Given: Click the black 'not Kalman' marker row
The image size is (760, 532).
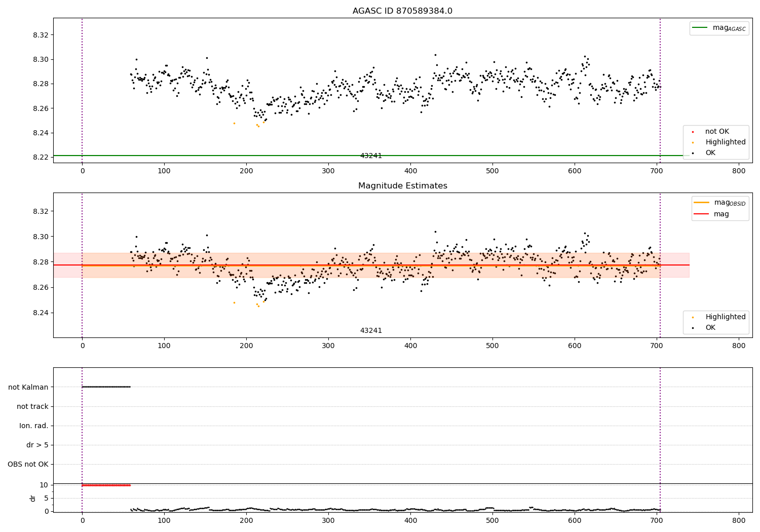Looking at the screenshot, I should [106, 387].
